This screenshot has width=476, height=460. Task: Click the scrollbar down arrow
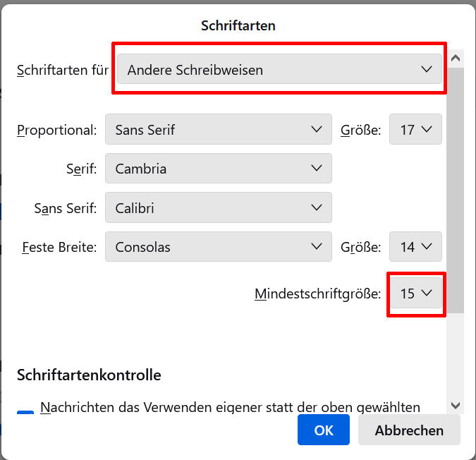click(x=455, y=405)
